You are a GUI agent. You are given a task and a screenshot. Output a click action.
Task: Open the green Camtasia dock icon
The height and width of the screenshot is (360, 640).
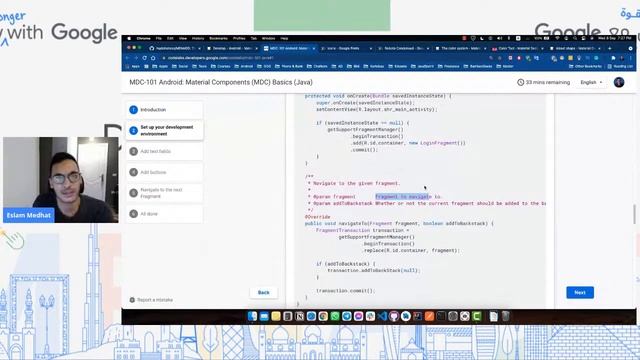[x=477, y=316]
